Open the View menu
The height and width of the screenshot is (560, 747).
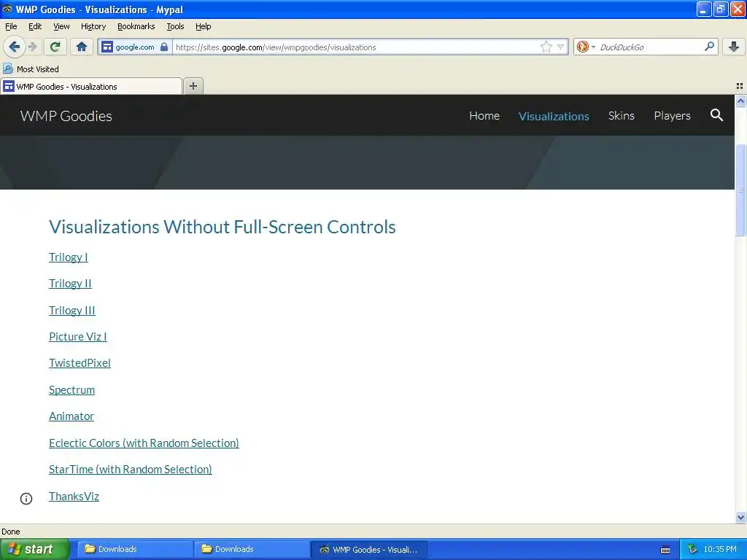coord(61,26)
